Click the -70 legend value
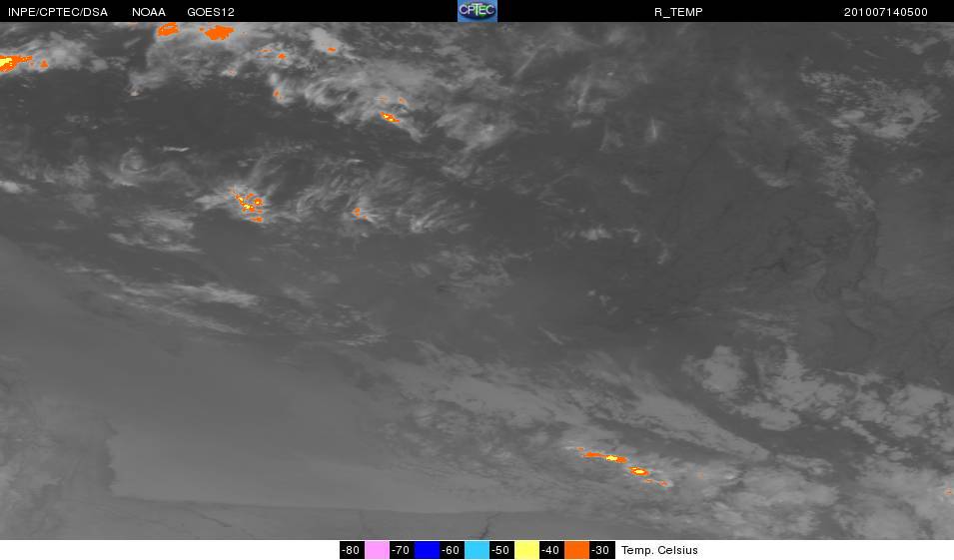This screenshot has height=560, width=954. [401, 550]
